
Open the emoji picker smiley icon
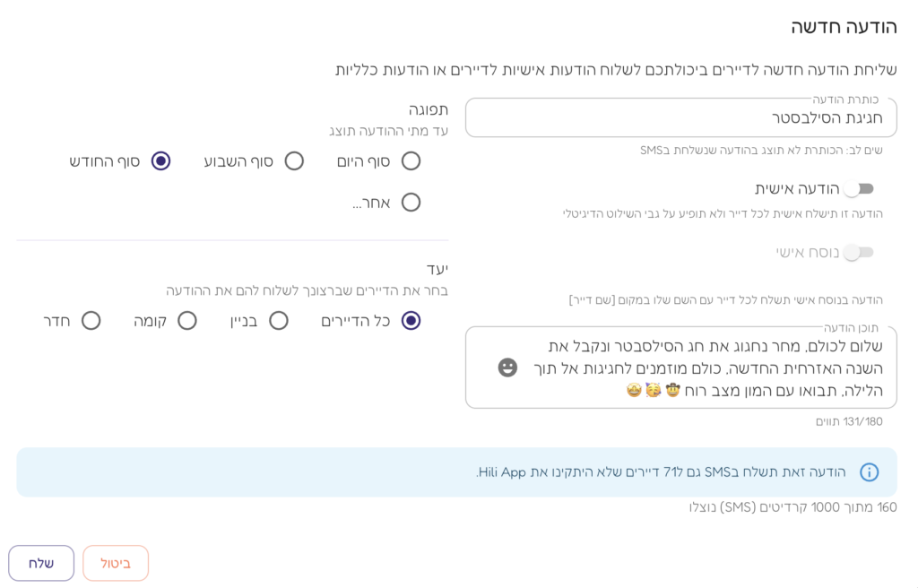[x=507, y=367]
